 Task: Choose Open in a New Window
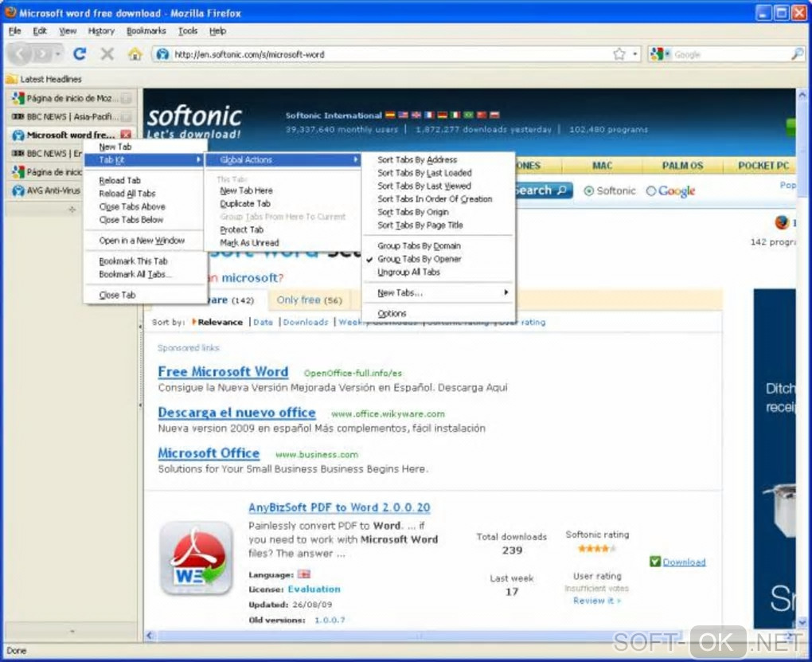[x=145, y=241]
